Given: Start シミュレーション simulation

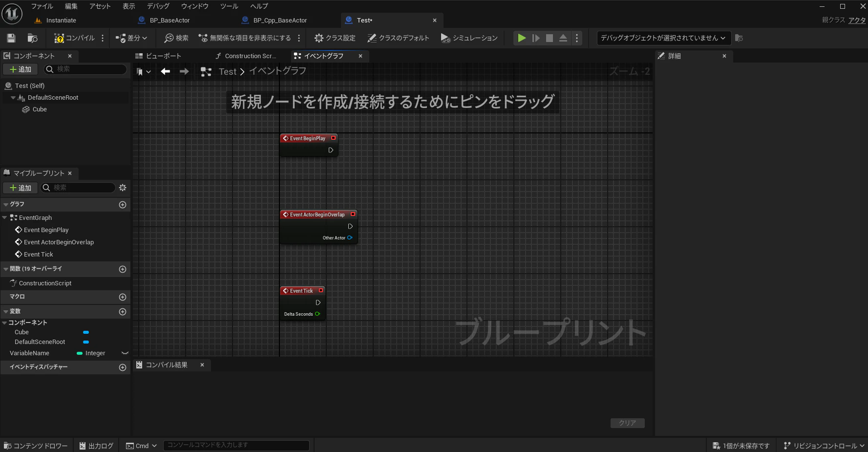Looking at the screenshot, I should tap(469, 38).
